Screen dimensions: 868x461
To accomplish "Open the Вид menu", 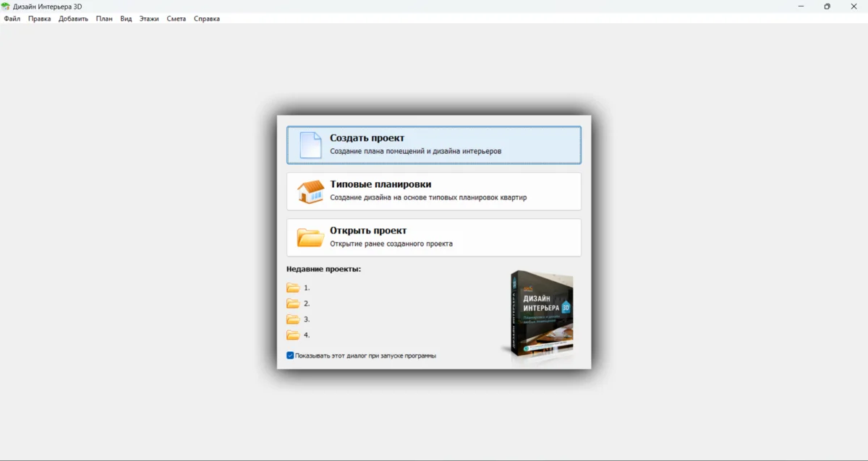I will point(126,19).
